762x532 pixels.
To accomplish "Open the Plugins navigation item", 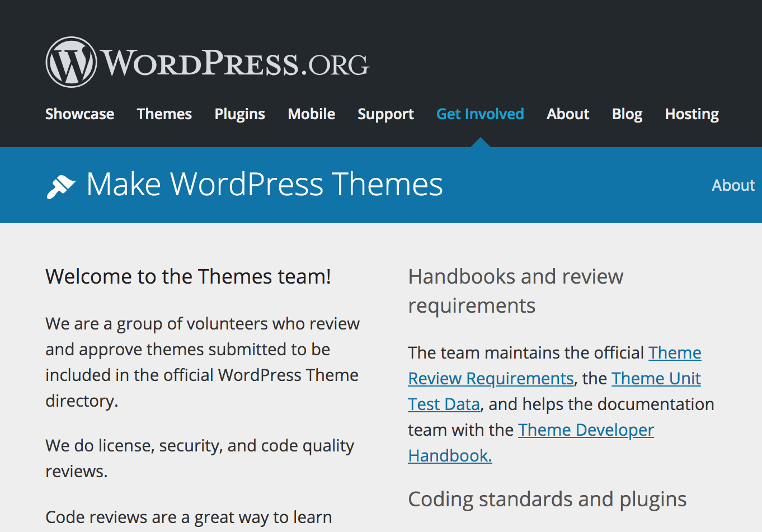I will [240, 114].
